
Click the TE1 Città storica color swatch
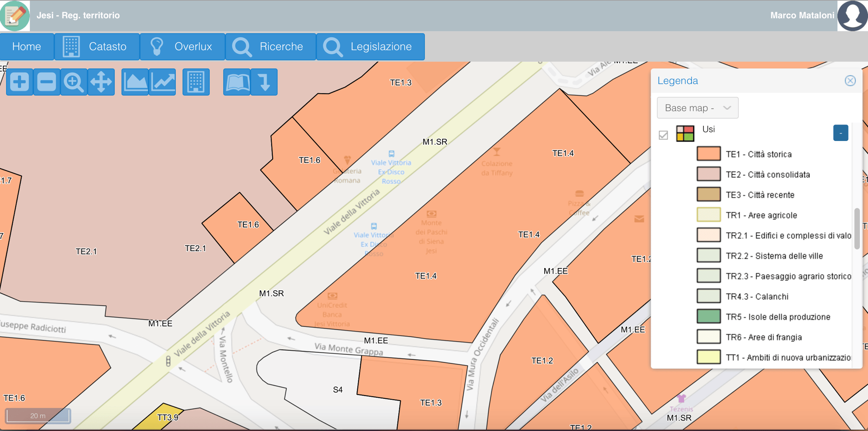[x=708, y=154]
